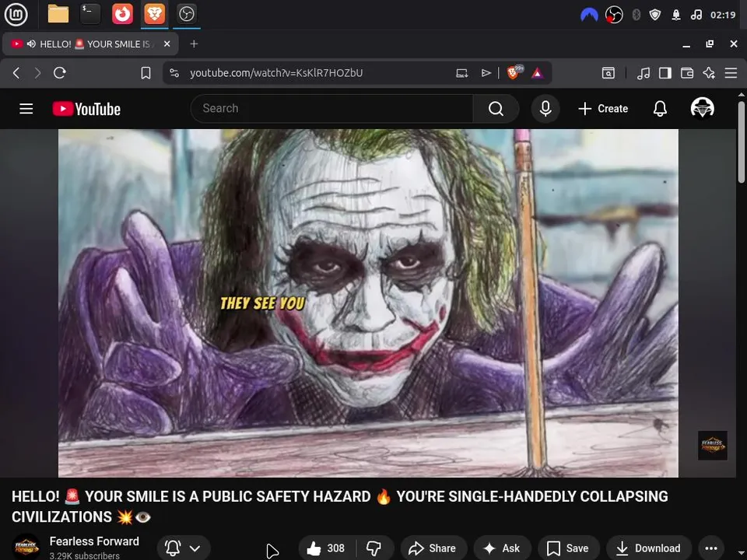
Task: Click the Ask button
Action: click(502, 548)
